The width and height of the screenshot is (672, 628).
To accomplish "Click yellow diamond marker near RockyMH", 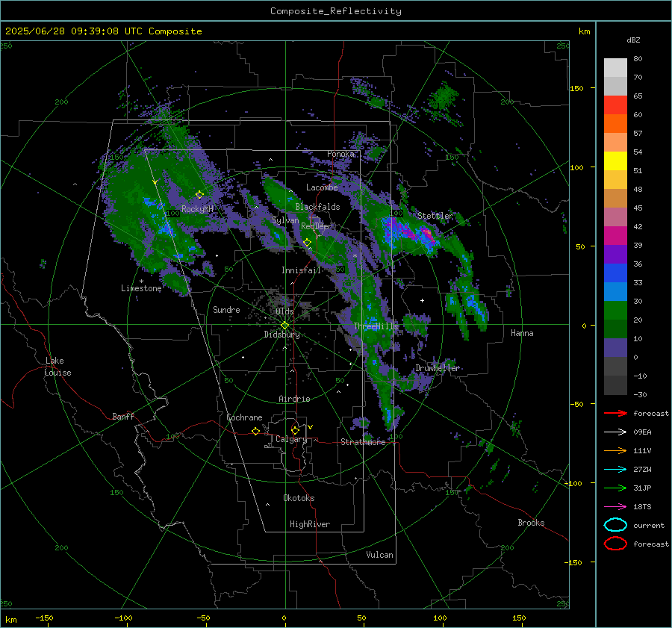I will (199, 195).
